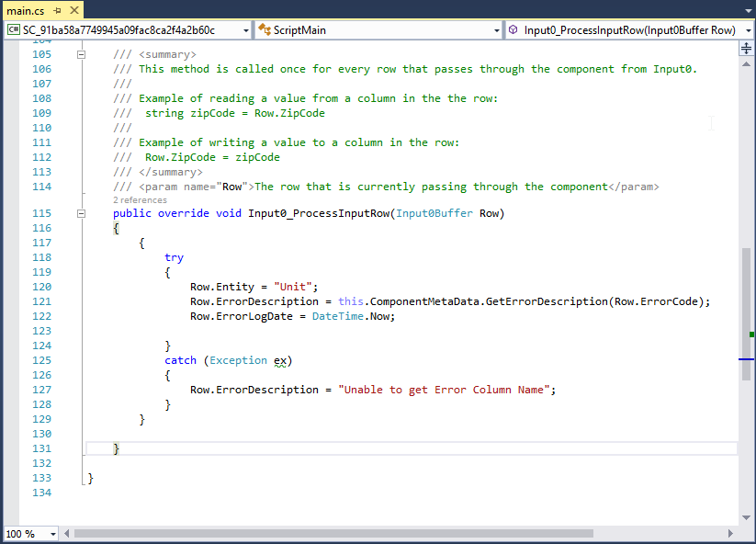Image resolution: width=756 pixels, height=544 pixels.
Task: Click the horizontal scrollbar thumb
Action: coord(333,533)
